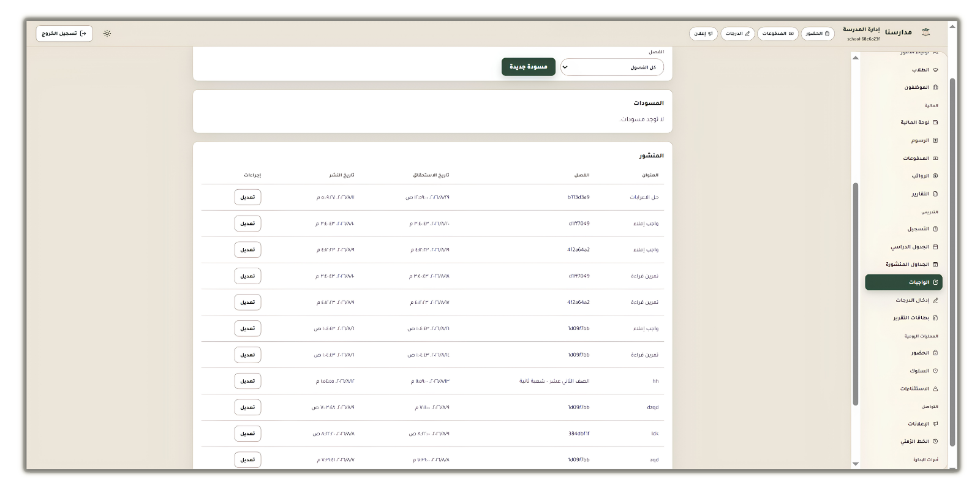Image resolution: width=980 pixels, height=490 pixels.
Task: Create new draft with مسودة جديدة button
Action: [x=529, y=67]
